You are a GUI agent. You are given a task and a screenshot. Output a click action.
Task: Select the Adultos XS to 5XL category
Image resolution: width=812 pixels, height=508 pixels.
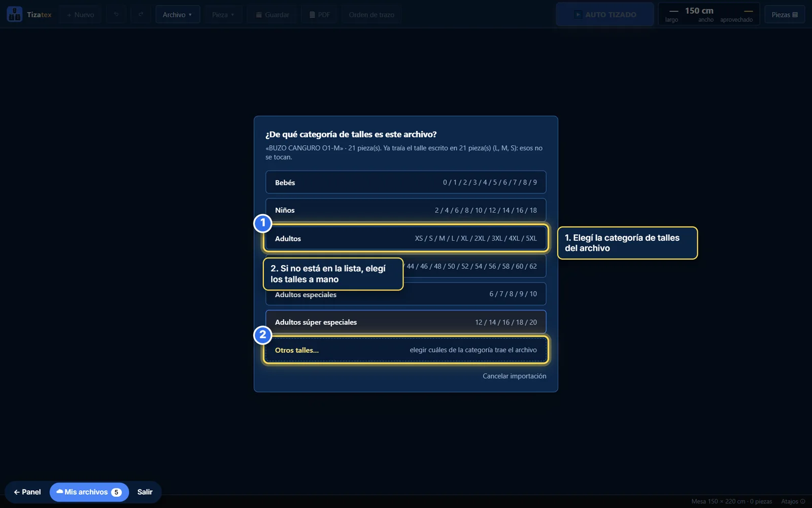point(405,238)
